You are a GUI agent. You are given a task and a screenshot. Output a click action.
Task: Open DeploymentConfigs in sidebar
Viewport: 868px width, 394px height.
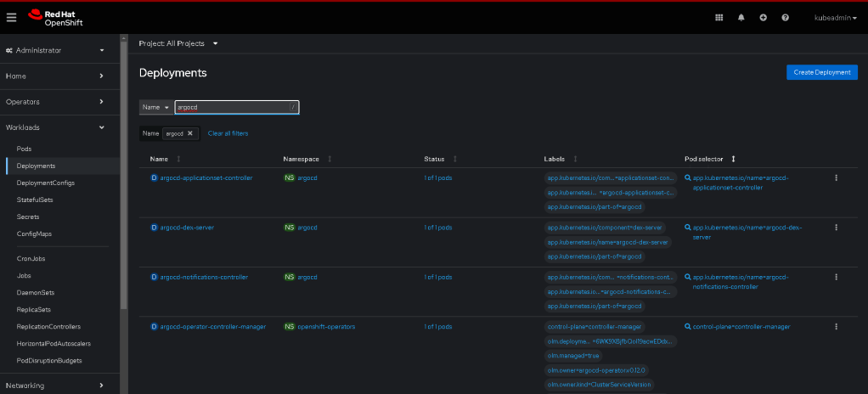click(x=45, y=183)
